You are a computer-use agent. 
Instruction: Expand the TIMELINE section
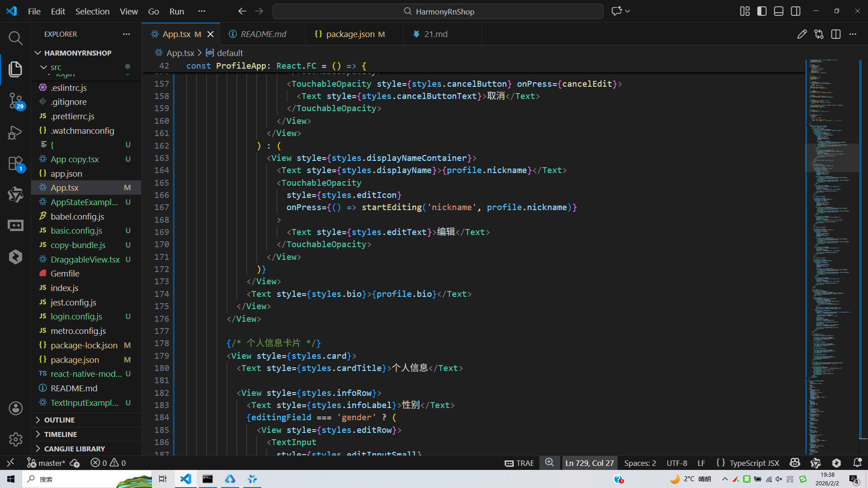pos(60,434)
